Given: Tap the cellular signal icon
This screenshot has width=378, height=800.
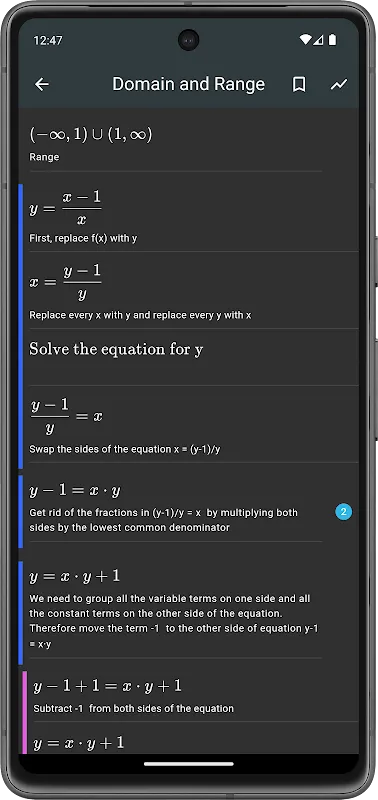Looking at the screenshot, I should point(318,40).
